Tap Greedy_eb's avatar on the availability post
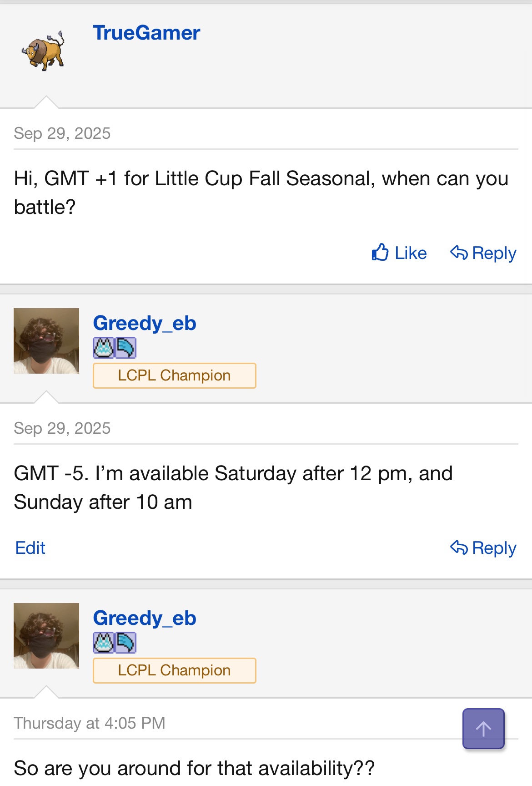Viewport: 532px width, 786px height. [46, 341]
